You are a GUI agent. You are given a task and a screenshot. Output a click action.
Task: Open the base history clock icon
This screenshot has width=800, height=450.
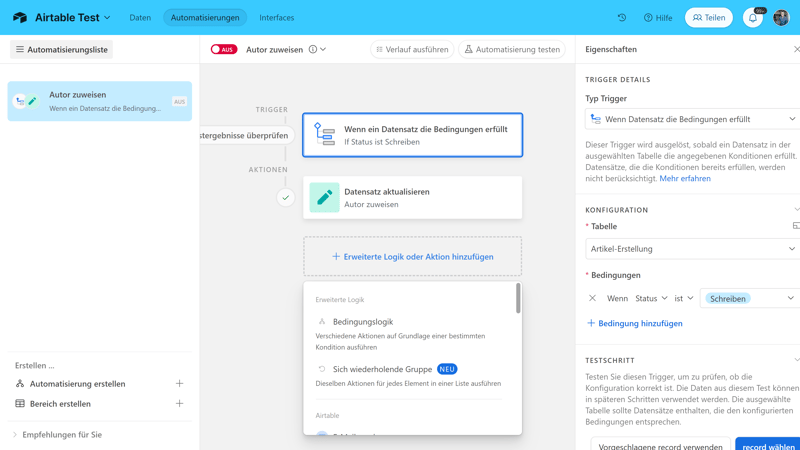pyautogui.click(x=621, y=17)
